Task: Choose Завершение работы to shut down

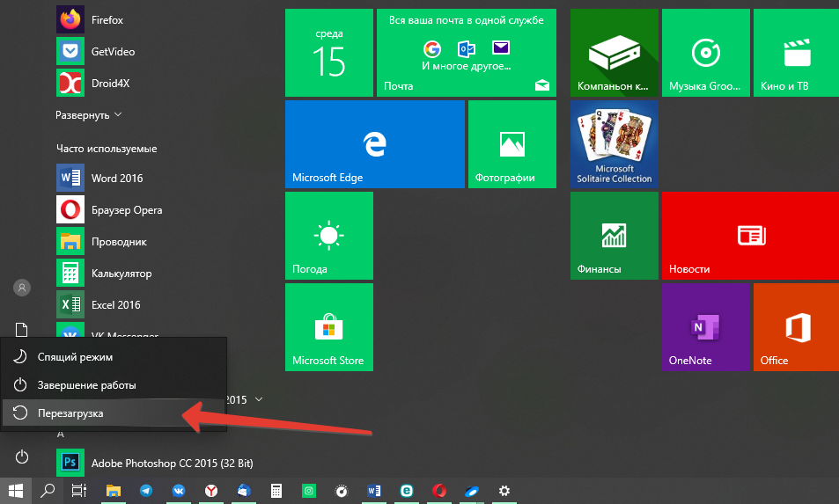Action: pyautogui.click(x=86, y=384)
